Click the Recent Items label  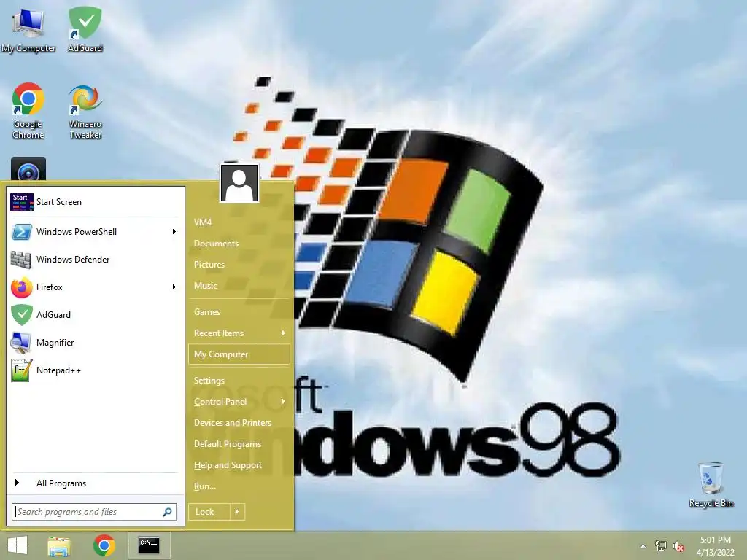click(219, 333)
